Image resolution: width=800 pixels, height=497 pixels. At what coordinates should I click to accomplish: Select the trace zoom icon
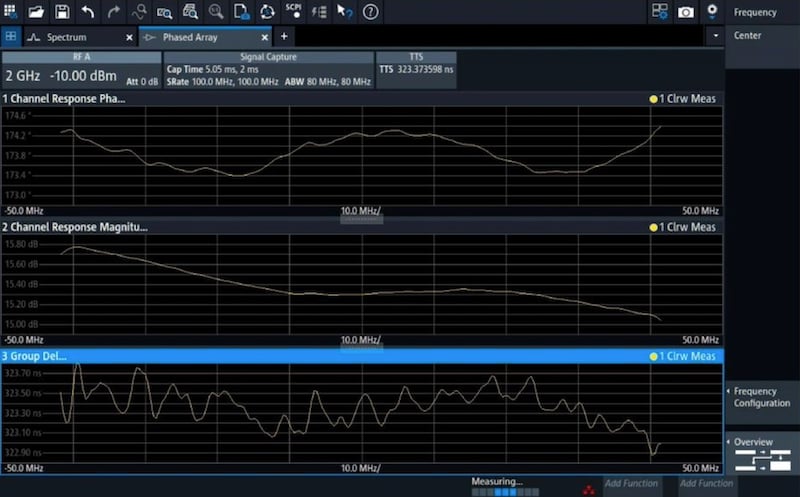pos(139,11)
